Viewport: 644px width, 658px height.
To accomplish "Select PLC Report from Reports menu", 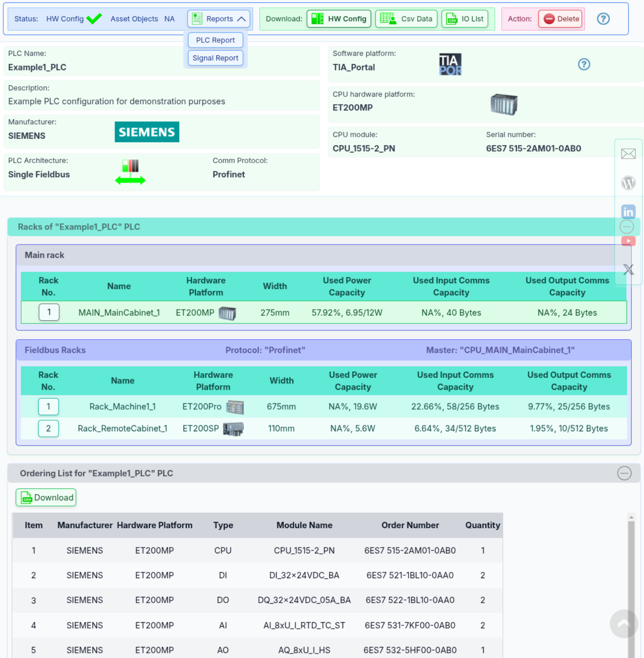I will (x=215, y=41).
